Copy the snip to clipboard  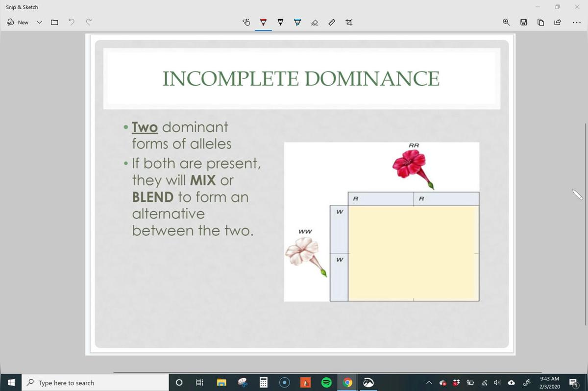540,23
